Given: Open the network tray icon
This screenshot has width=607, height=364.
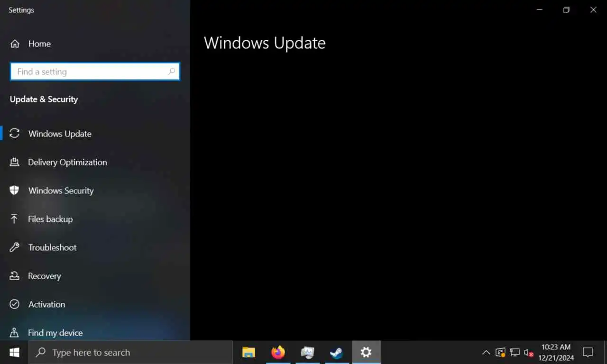Looking at the screenshot, I should point(515,353).
